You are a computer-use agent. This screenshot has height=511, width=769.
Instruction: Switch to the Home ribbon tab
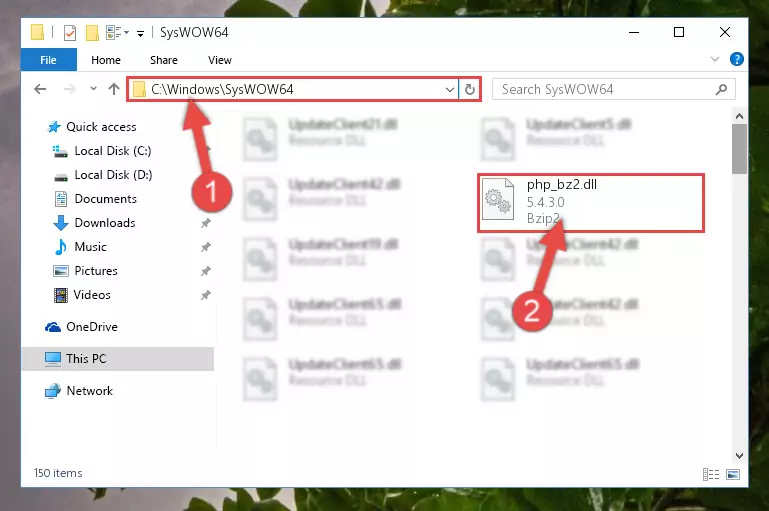tap(106, 60)
